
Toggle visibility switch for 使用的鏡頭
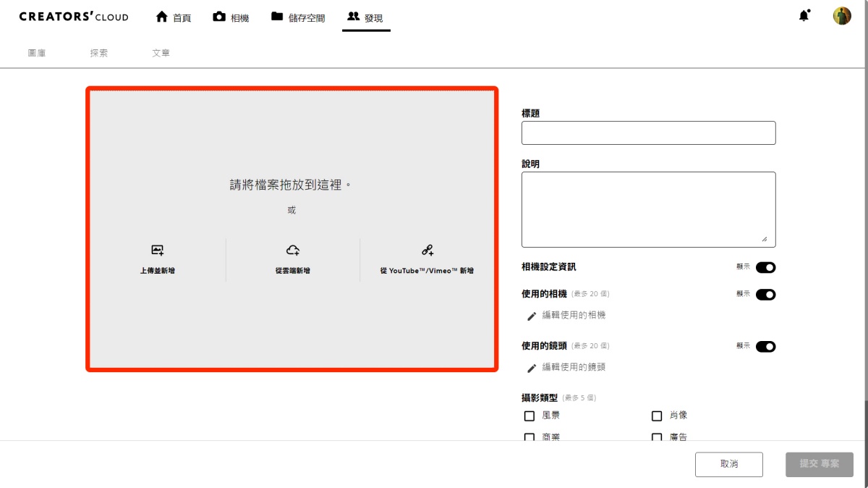pos(766,346)
